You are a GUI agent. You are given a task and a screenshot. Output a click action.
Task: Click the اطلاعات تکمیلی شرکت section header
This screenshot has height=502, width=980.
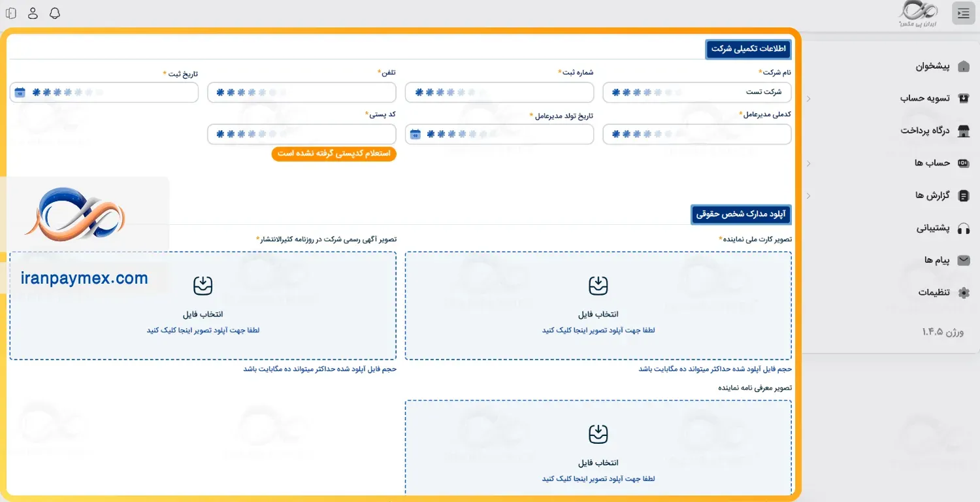(x=749, y=49)
